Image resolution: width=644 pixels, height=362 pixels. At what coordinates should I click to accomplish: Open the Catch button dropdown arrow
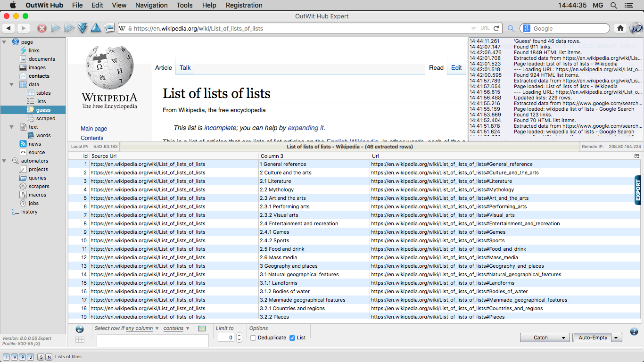pos(563,337)
